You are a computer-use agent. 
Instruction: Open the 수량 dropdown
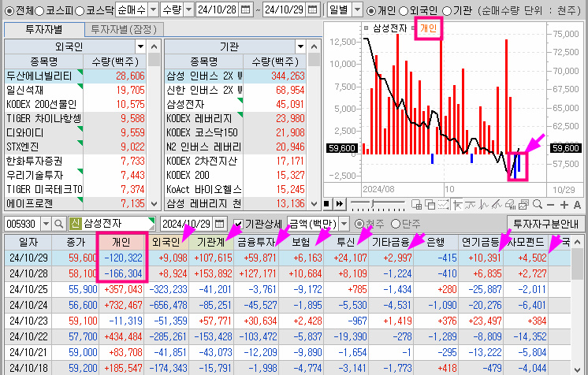point(189,9)
